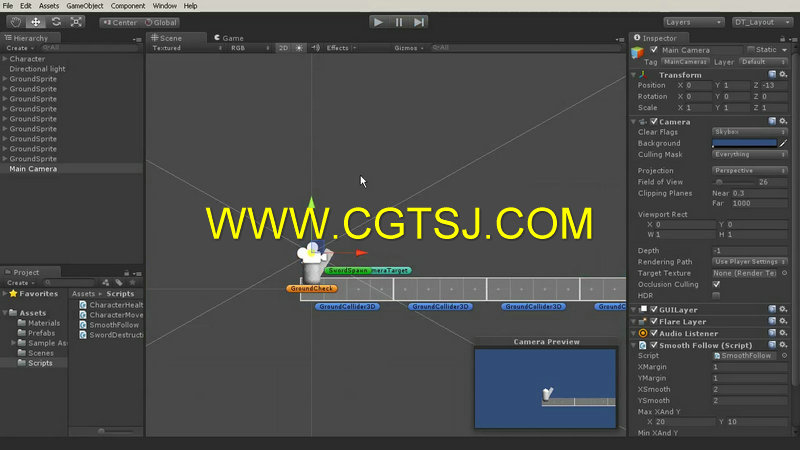Open the Layers dropdown
The height and width of the screenshot is (450, 800).
[693, 22]
